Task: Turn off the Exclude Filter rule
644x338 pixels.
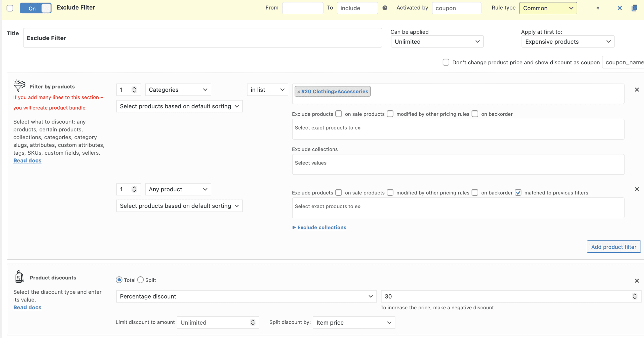Action: [36, 8]
